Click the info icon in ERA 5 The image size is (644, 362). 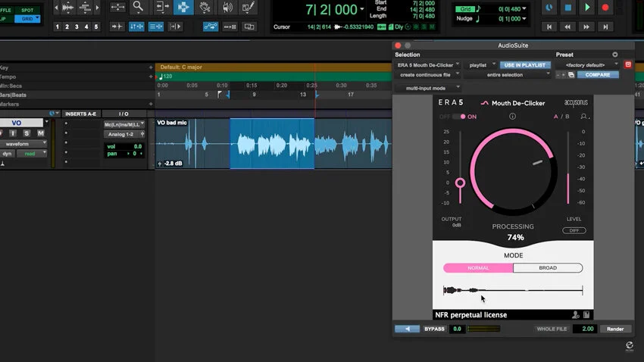(512, 117)
